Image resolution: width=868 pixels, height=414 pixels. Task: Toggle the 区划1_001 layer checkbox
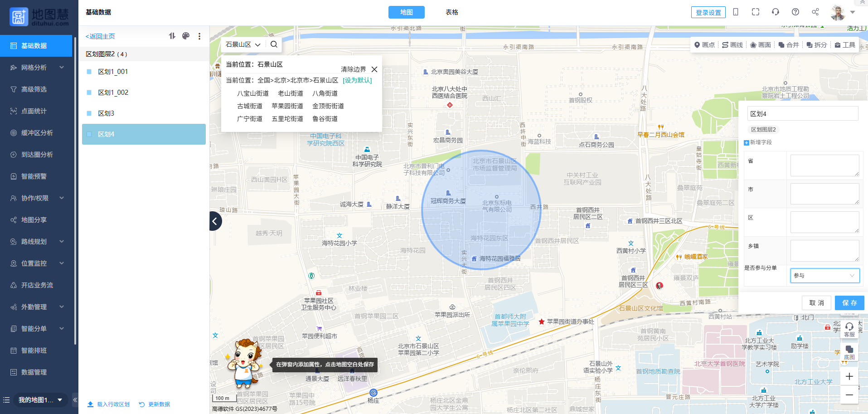[x=89, y=72]
